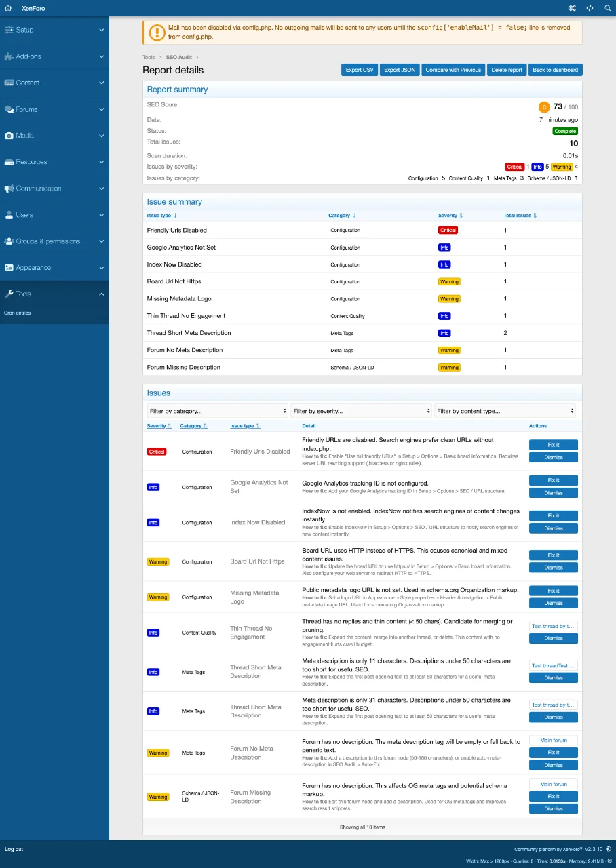This screenshot has height=868, width=616.
Task: Click the Delete report button
Action: pos(507,70)
